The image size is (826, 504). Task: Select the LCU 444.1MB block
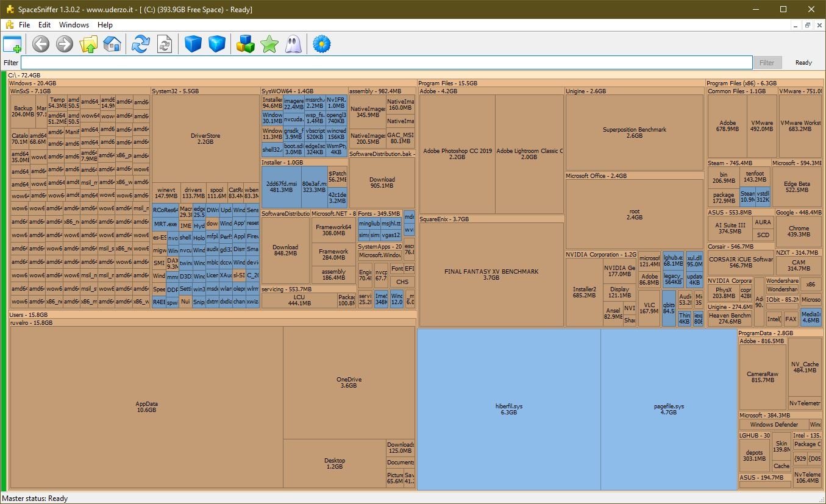click(x=299, y=300)
